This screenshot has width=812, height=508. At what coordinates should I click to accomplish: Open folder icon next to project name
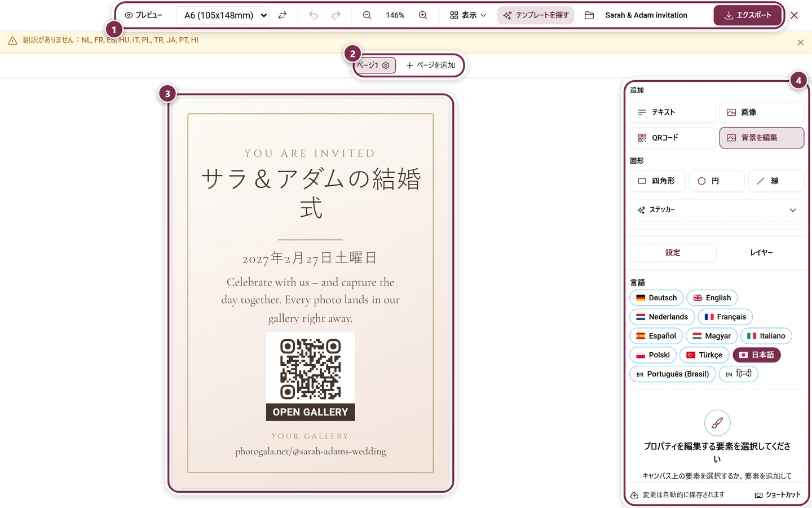coord(589,15)
